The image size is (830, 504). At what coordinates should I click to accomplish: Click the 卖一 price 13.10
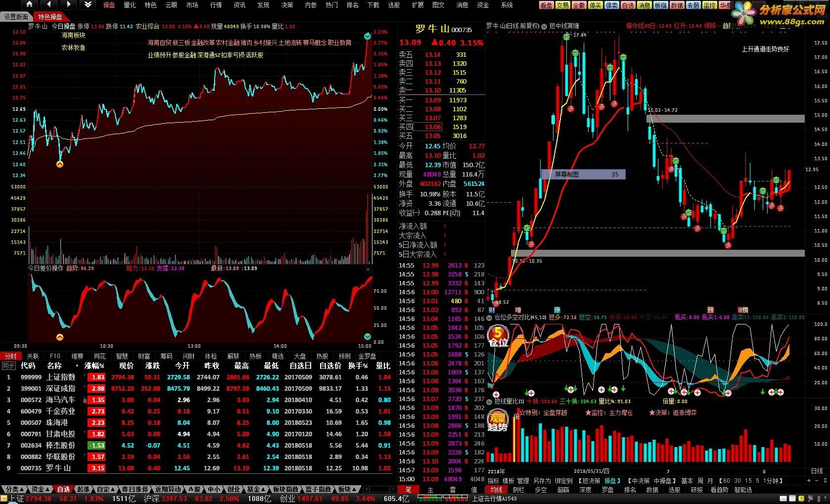tap(433, 91)
